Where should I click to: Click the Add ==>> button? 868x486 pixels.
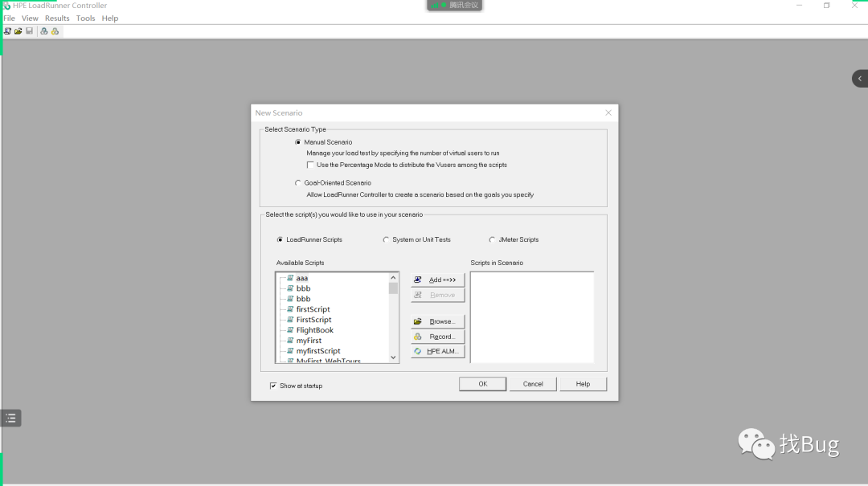437,280
